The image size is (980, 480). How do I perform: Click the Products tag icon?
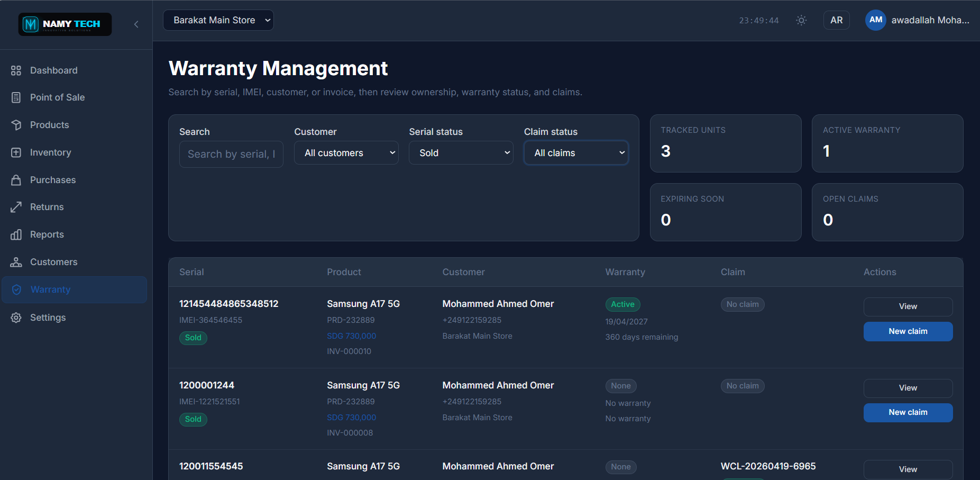(x=16, y=125)
